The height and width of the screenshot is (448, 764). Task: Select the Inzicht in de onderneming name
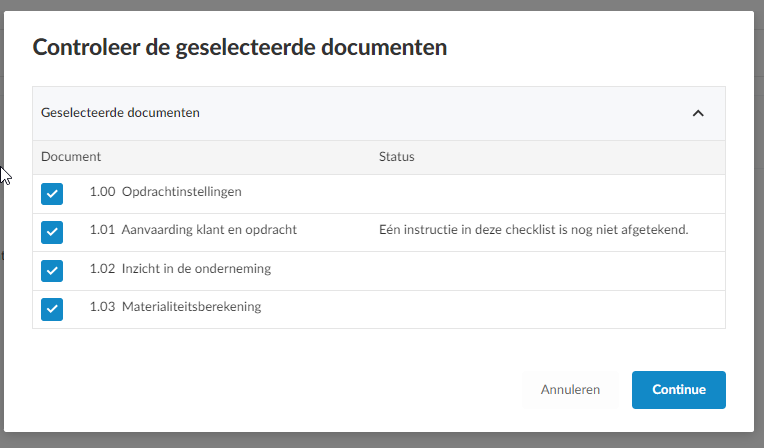pyautogui.click(x=196, y=269)
